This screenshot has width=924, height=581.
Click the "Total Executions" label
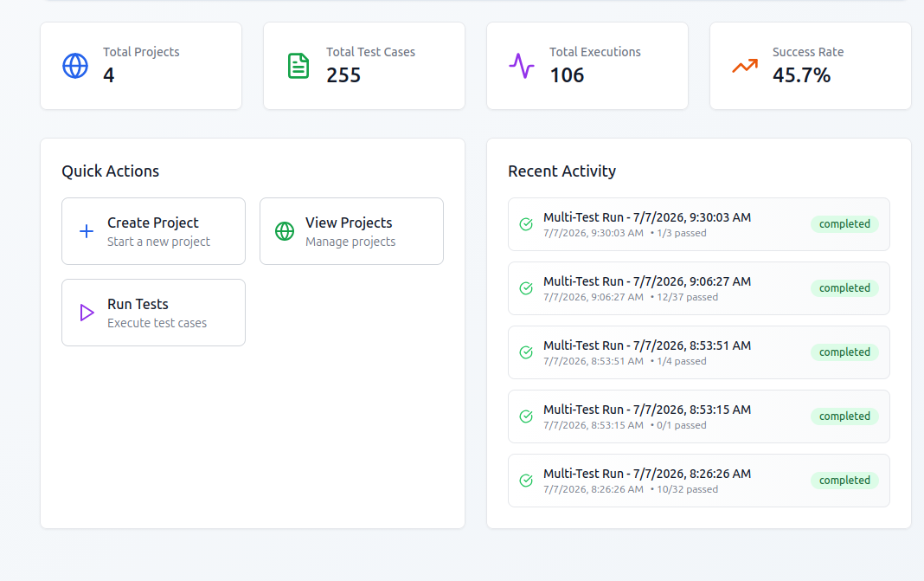(x=595, y=52)
